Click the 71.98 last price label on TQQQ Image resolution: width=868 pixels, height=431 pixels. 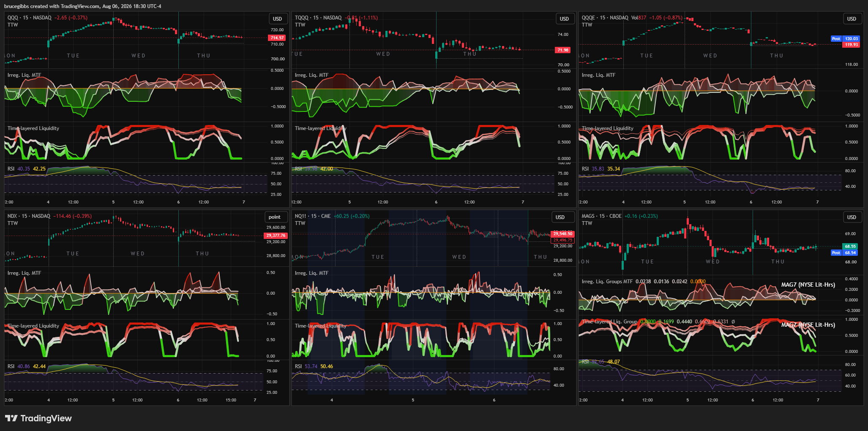coord(563,50)
